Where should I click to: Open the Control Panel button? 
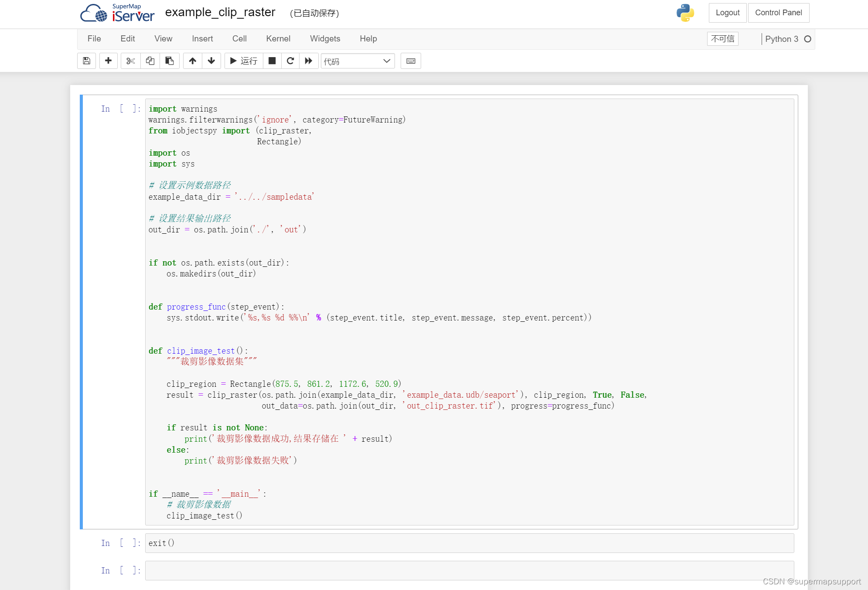(779, 13)
